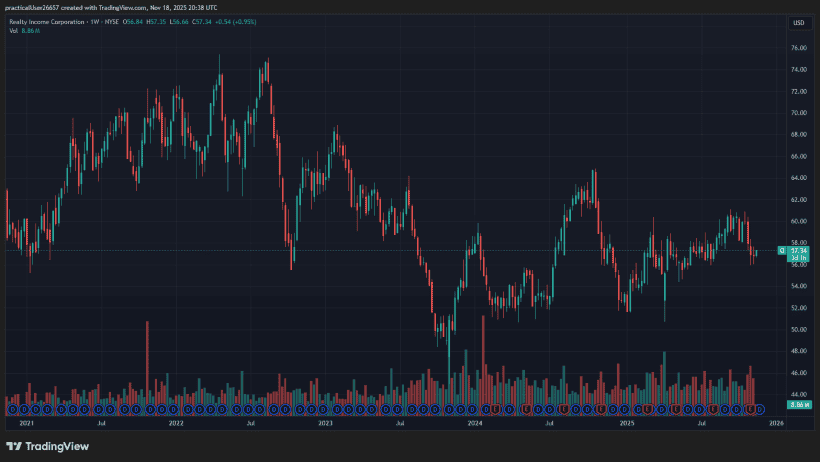The height and width of the screenshot is (462, 820).
Task: Click the 2023 label on time axis
Action: click(x=325, y=423)
